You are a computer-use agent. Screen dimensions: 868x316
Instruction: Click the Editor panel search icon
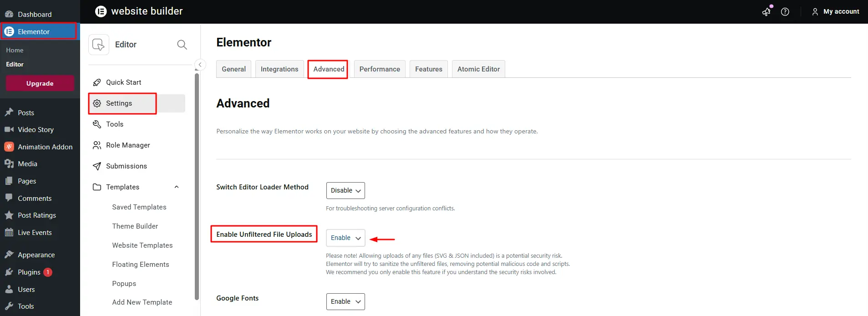(x=182, y=45)
